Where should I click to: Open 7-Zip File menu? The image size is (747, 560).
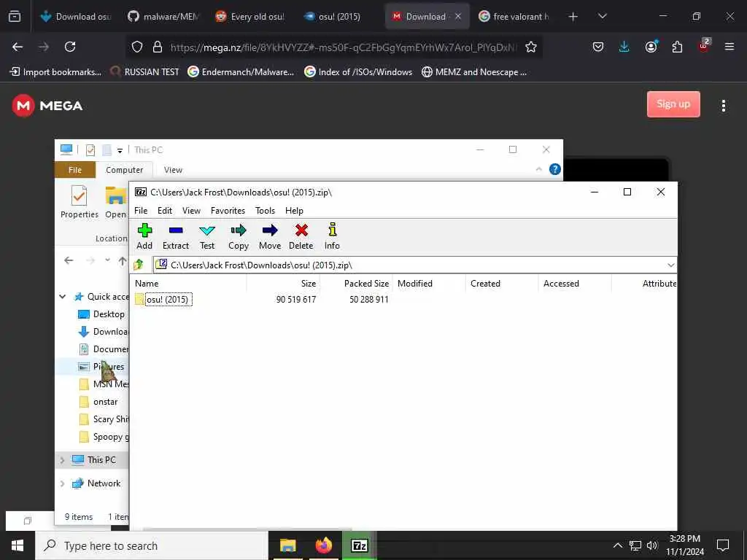(141, 211)
